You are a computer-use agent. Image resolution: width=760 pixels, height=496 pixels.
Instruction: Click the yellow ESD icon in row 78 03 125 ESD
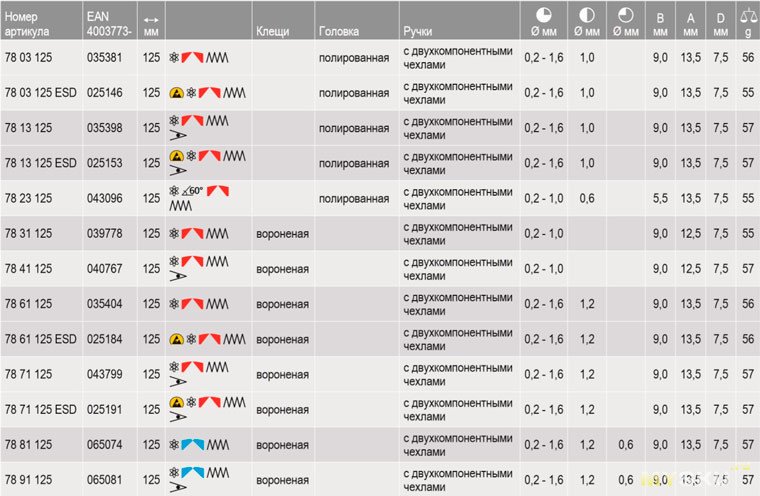177,93
